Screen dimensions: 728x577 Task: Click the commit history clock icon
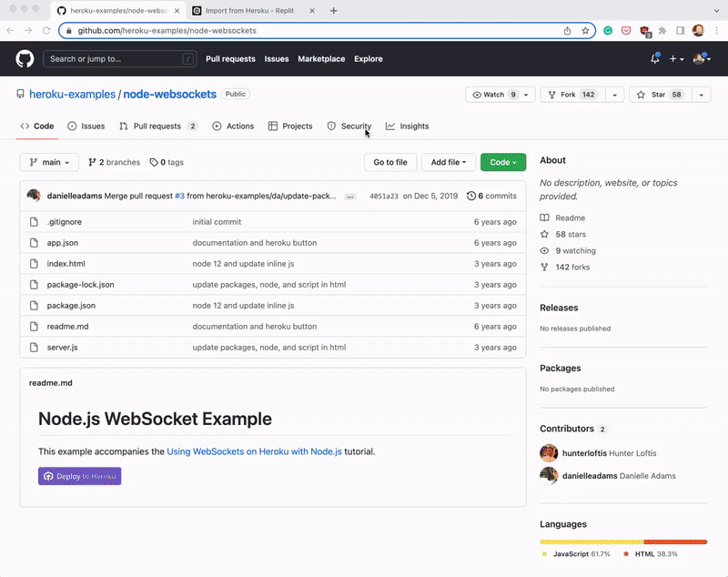click(471, 196)
